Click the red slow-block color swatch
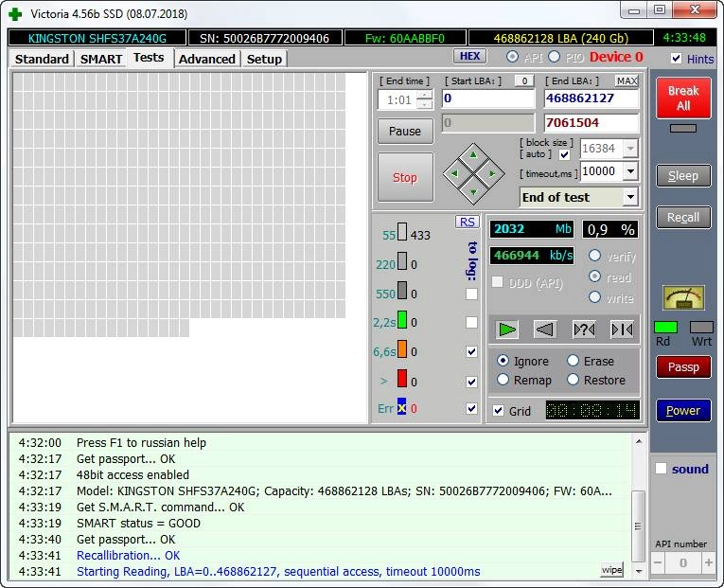 (401, 378)
